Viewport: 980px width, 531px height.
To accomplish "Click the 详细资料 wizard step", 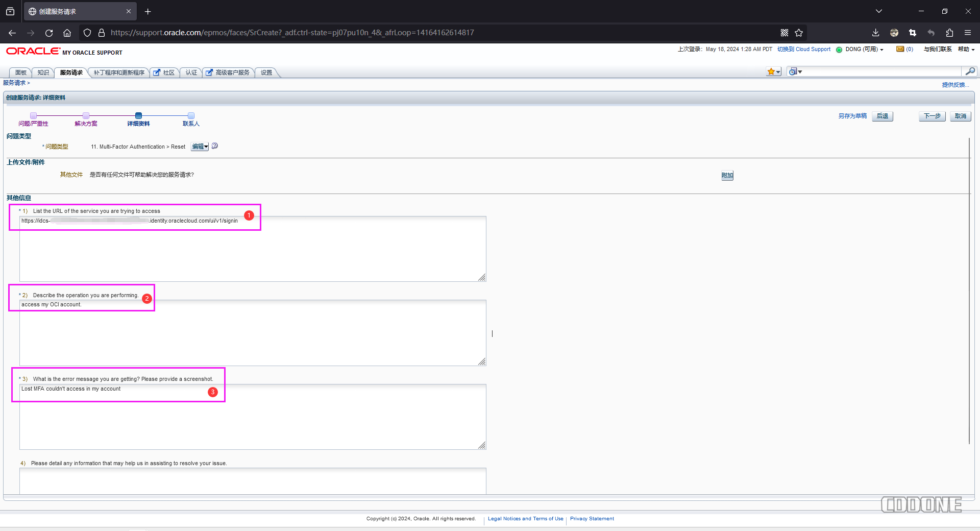I will tap(138, 120).
